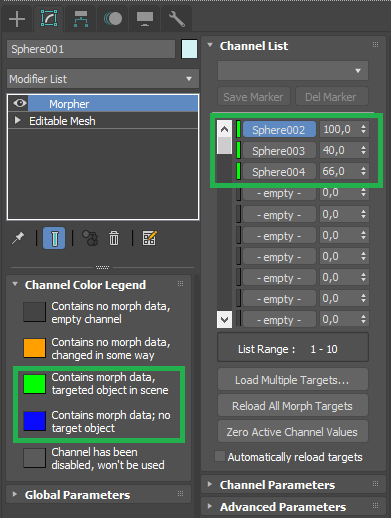Screen dimensions: 391x518
Task: Open the Hierarchy panel tab
Action: (x=81, y=19)
